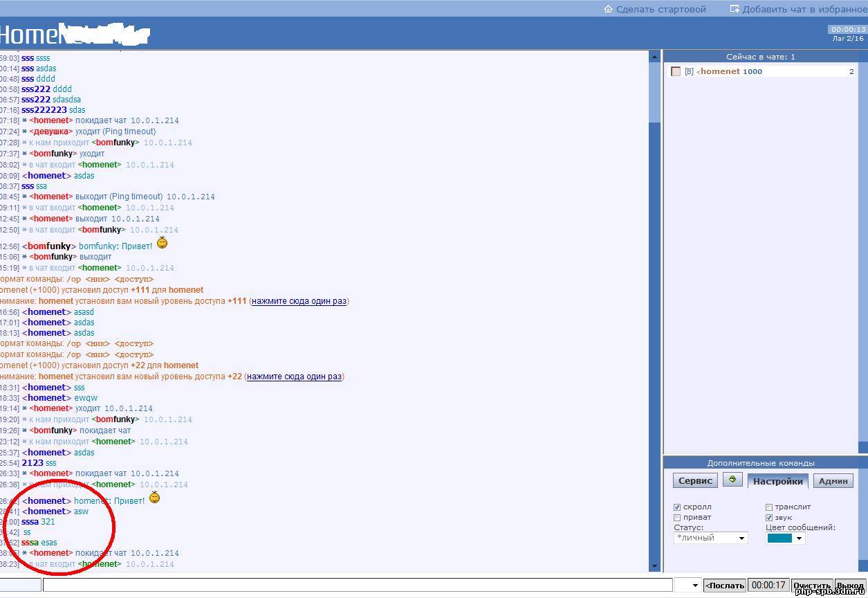Click the sss222 nickname before dddd
The height and width of the screenshot is (598, 868).
click(36, 89)
